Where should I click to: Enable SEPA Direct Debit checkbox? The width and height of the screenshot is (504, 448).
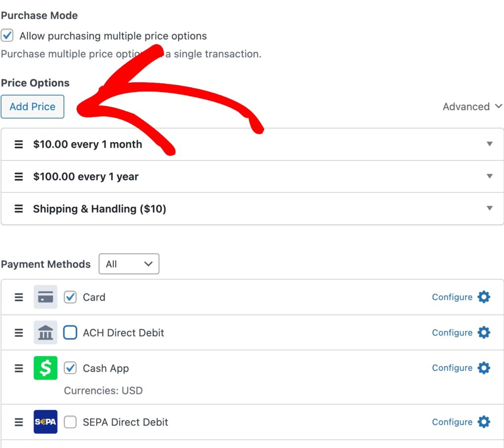pos(70,422)
